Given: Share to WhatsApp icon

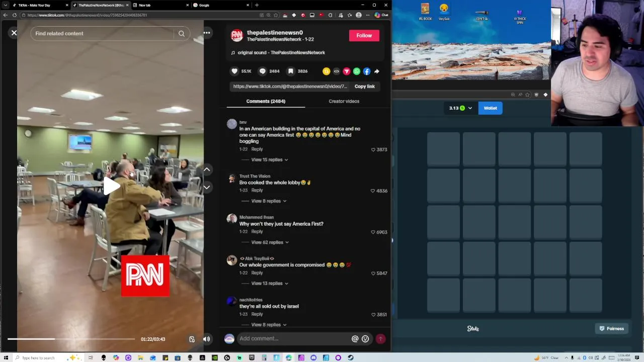Looking at the screenshot, I should (356, 71).
